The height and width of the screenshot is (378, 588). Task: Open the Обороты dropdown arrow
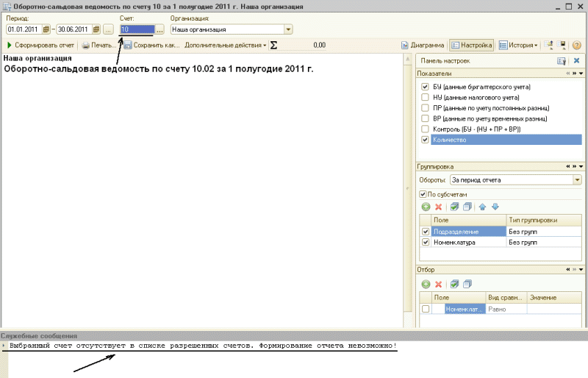click(x=577, y=179)
